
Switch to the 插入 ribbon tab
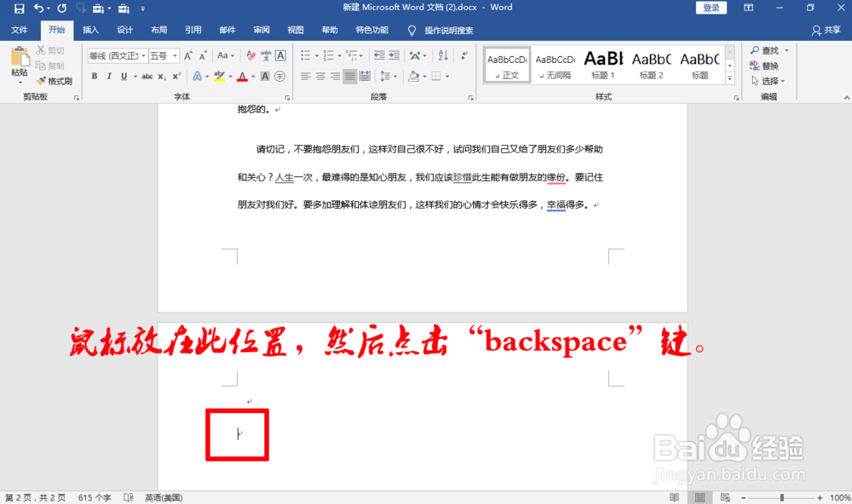click(91, 29)
